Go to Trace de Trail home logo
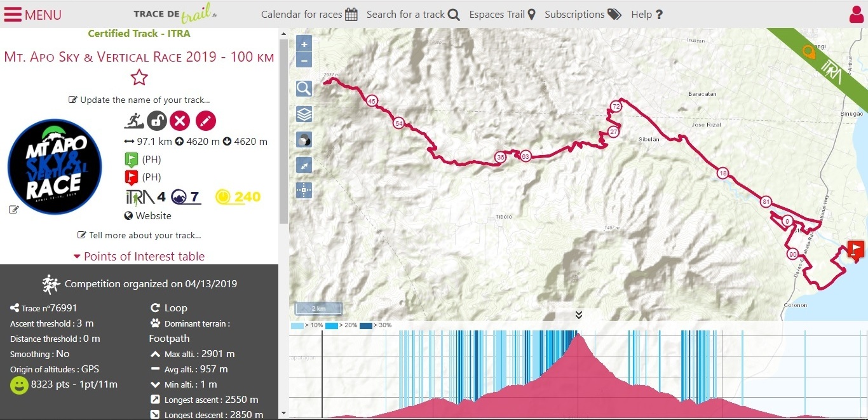The width and height of the screenshot is (868, 420). pos(176,14)
